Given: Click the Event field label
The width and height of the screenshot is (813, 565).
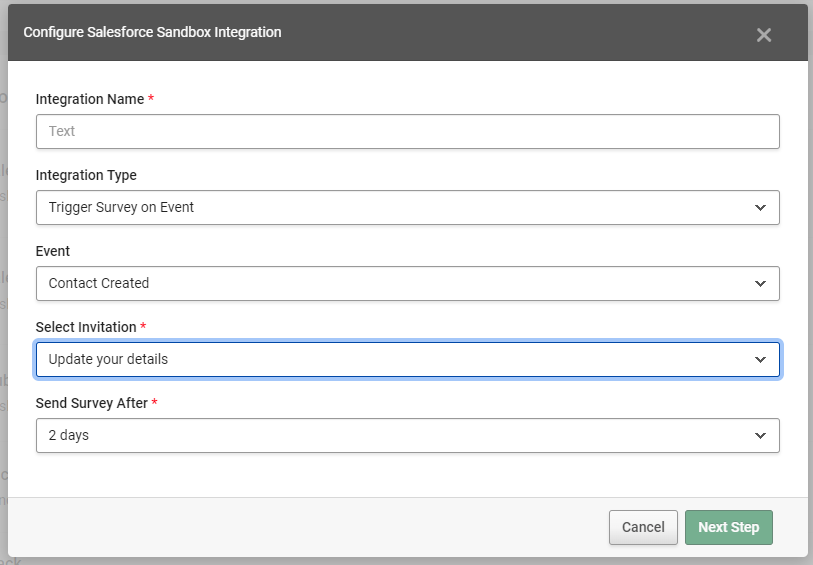Looking at the screenshot, I should 53,251.
